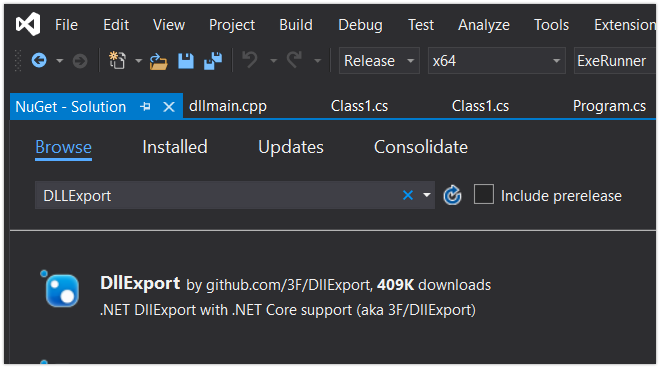Open the Analyze menu
660x368 pixels.
pyautogui.click(x=484, y=25)
